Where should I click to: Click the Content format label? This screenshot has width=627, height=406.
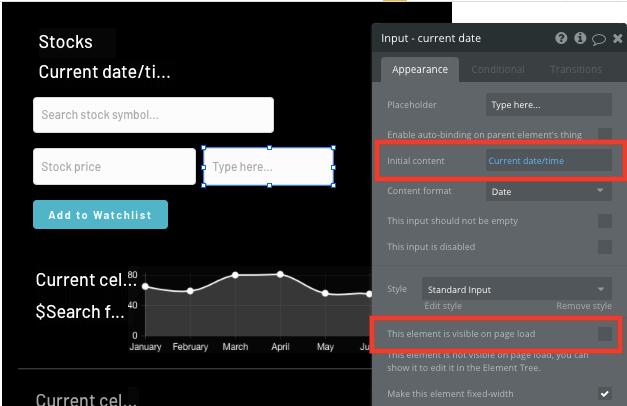419,191
